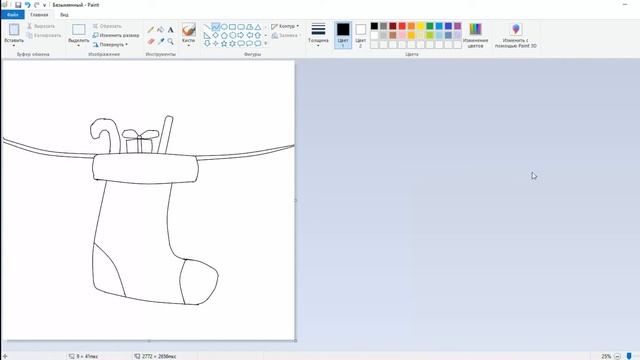
Task: Undo the last action
Action: 27,5
